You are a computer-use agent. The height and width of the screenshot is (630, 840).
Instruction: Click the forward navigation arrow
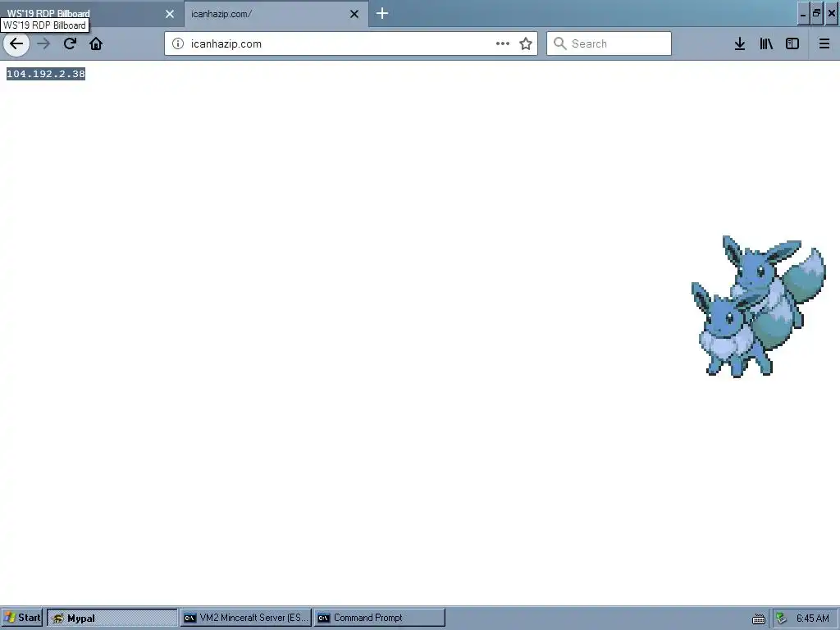43,44
